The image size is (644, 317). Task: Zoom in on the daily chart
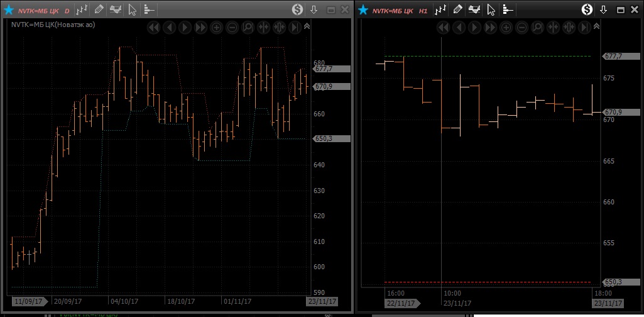(217, 28)
